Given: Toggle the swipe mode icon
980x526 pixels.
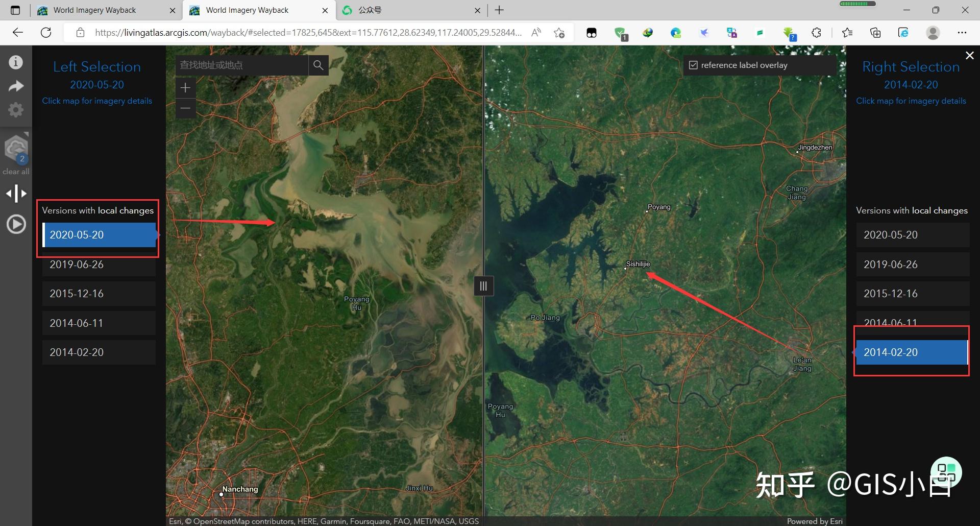Looking at the screenshot, I should coord(16,194).
